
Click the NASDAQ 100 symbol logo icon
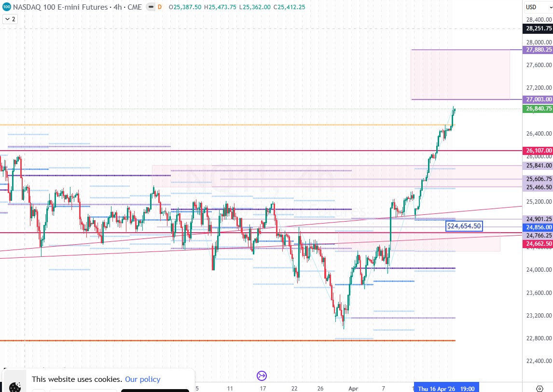click(x=5, y=7)
